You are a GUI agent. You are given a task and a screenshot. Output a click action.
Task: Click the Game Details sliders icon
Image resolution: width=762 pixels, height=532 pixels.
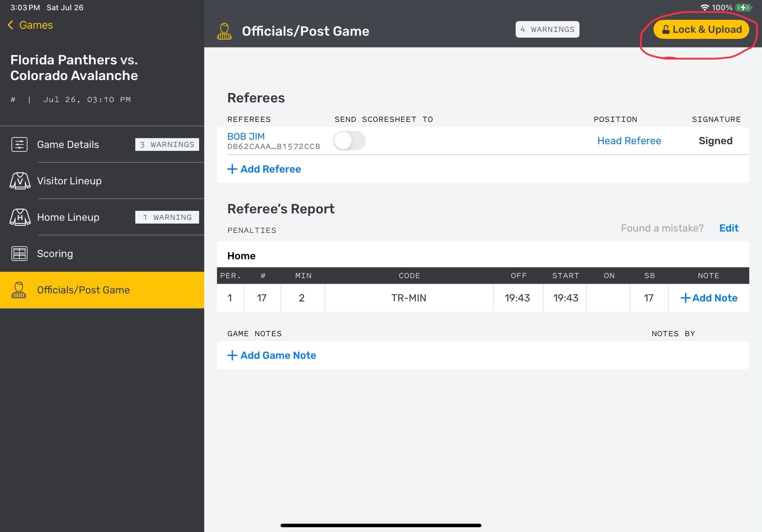pos(19,145)
